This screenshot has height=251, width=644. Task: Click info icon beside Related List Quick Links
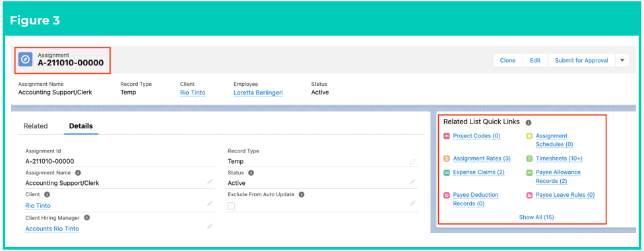(x=529, y=123)
